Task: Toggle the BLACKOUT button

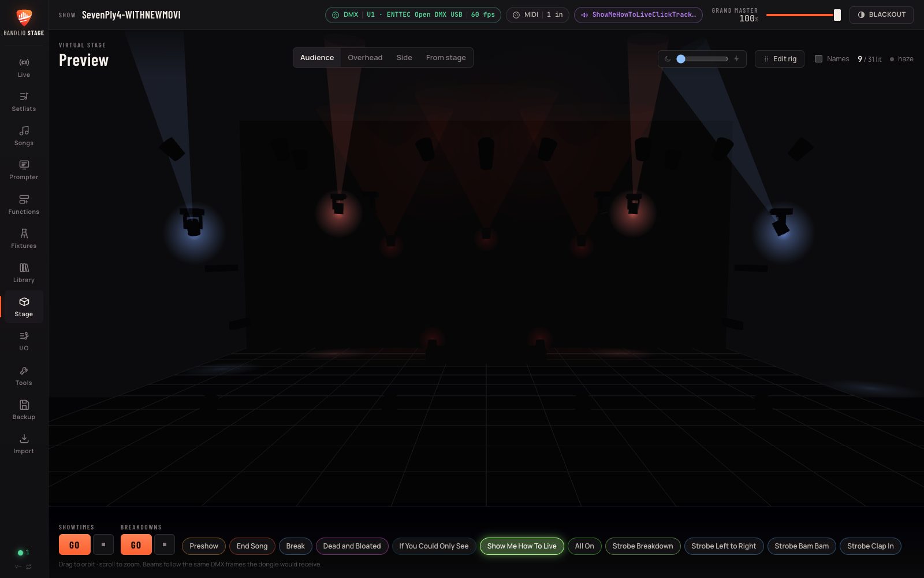Action: coord(881,15)
